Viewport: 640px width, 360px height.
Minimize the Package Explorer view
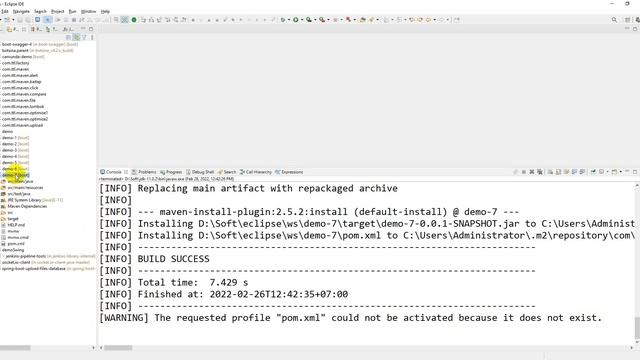pos(83,29)
